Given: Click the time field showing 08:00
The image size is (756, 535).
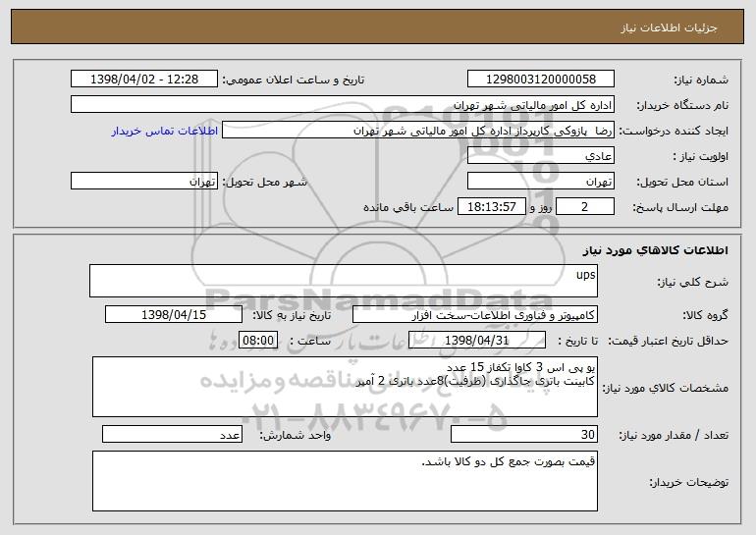Looking at the screenshot, I should pyautogui.click(x=258, y=340).
